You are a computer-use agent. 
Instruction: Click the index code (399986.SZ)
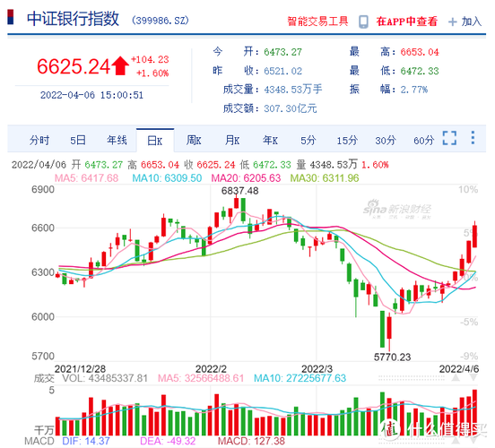tap(161, 21)
